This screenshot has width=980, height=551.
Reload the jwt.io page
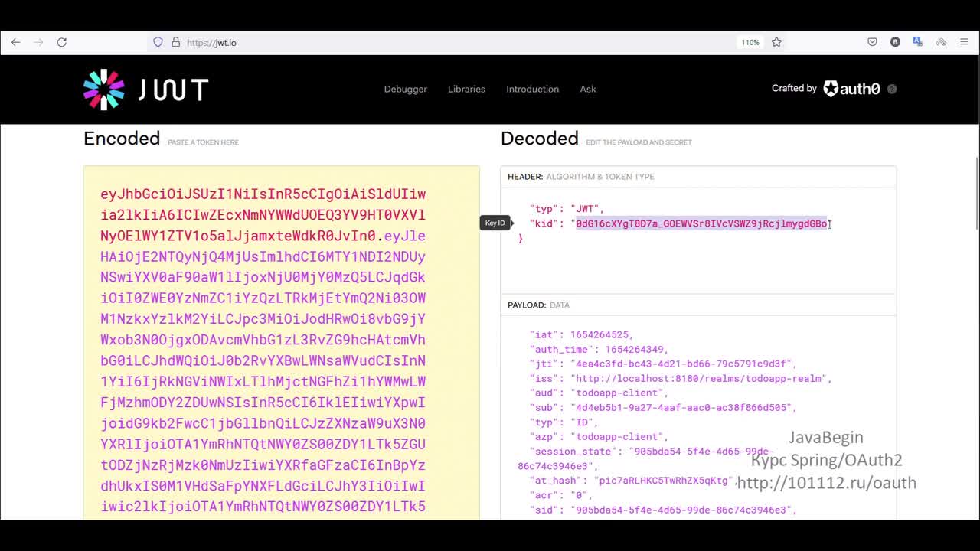[x=62, y=42]
